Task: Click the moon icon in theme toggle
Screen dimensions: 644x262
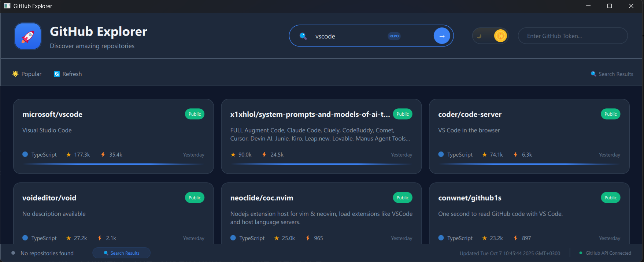Action: 479,36
